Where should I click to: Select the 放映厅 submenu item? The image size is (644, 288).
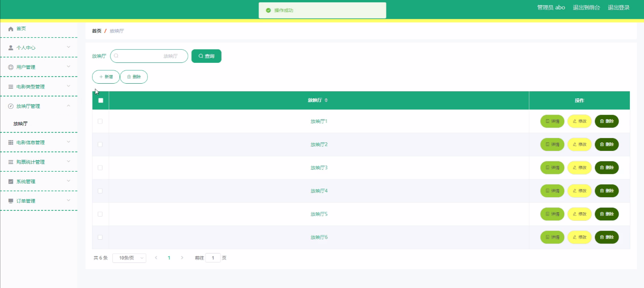[x=21, y=124]
